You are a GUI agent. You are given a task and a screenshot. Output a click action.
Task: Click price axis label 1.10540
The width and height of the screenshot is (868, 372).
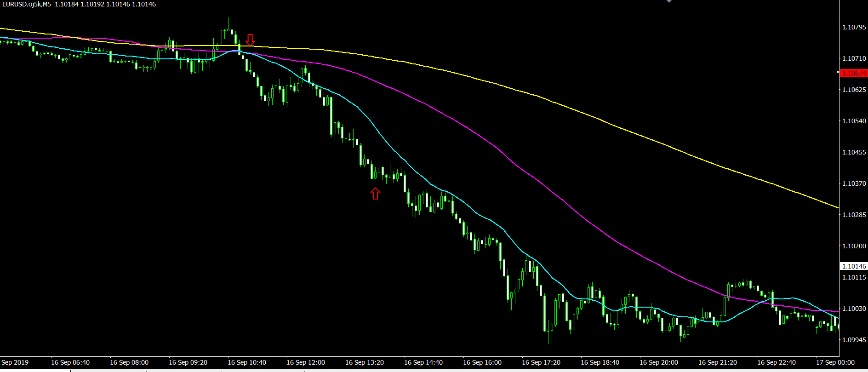tap(854, 121)
